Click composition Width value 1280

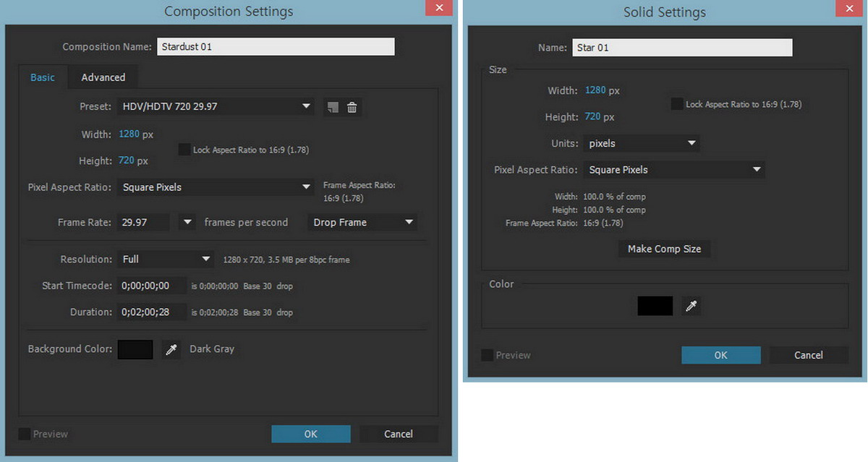coord(129,134)
